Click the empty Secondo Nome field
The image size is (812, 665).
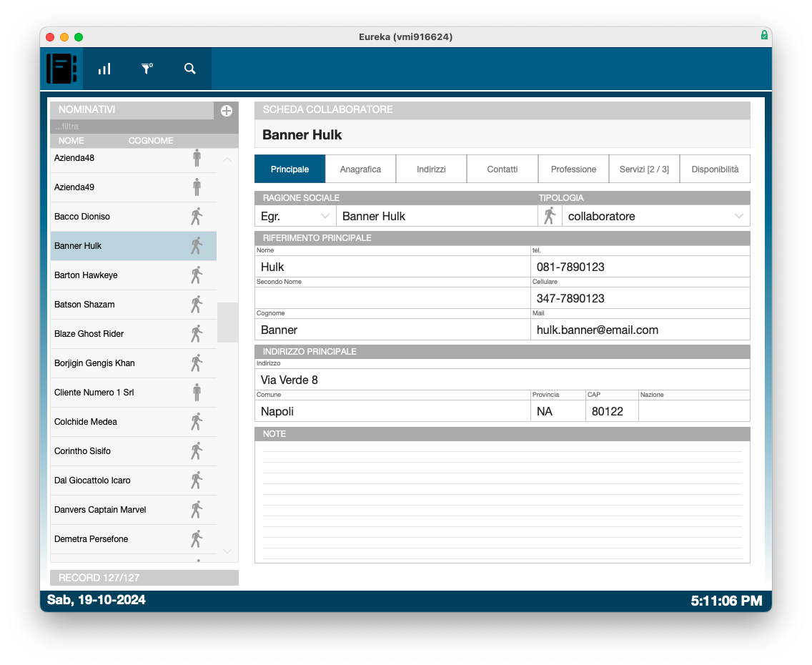tap(392, 298)
